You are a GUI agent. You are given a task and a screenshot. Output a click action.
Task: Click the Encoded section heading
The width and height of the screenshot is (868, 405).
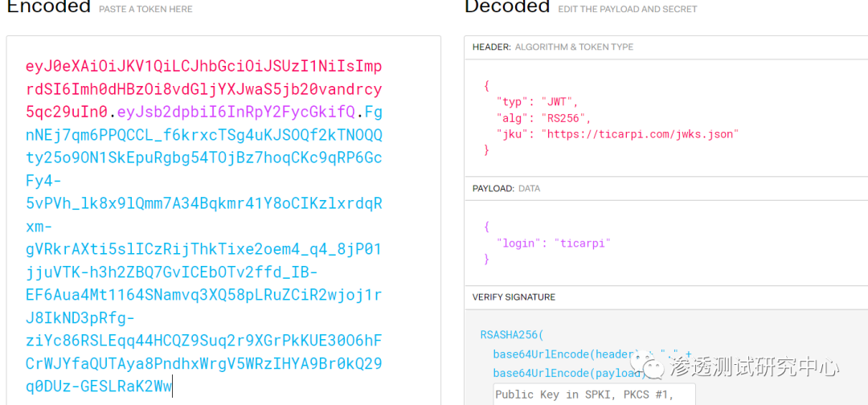click(x=48, y=7)
